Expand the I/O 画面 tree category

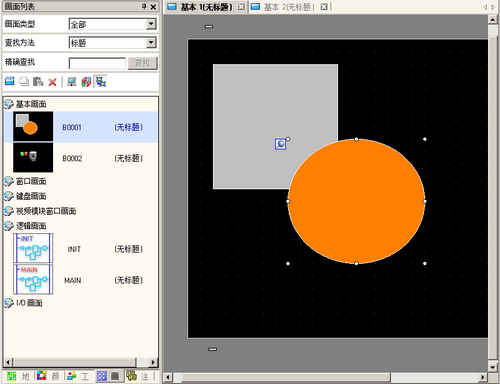9,303
